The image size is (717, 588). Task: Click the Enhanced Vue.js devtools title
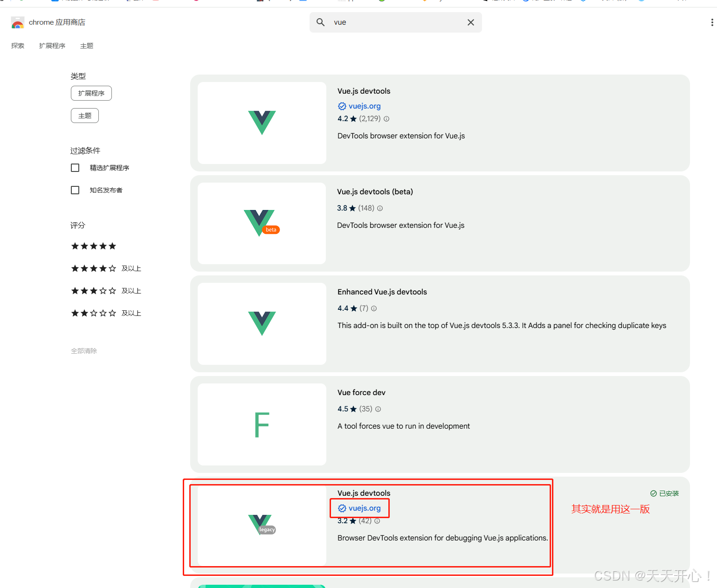coord(382,292)
